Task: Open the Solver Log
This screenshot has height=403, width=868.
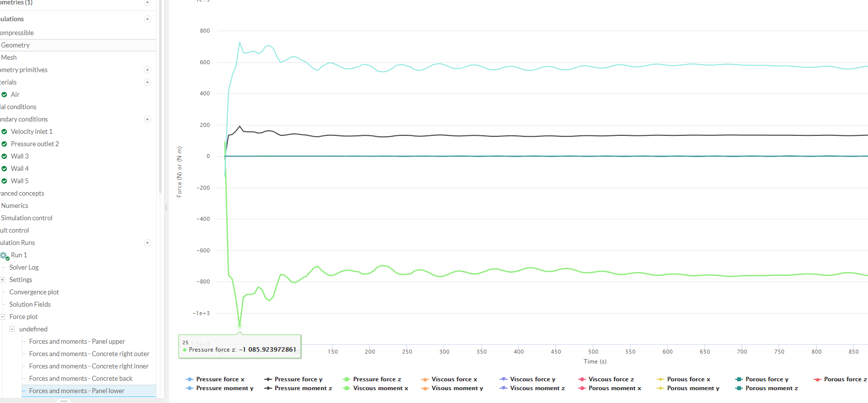Action: [x=24, y=268]
